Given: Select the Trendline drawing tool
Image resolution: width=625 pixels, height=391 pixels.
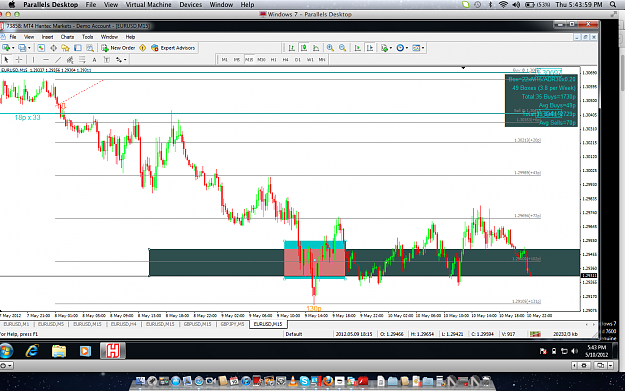Looking at the screenshot, I should point(58,60).
